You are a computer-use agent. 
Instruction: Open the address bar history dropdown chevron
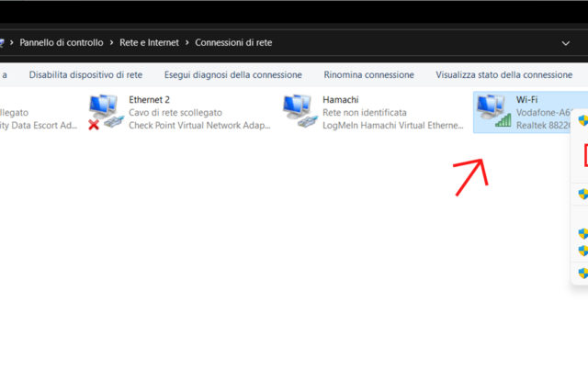(x=566, y=43)
